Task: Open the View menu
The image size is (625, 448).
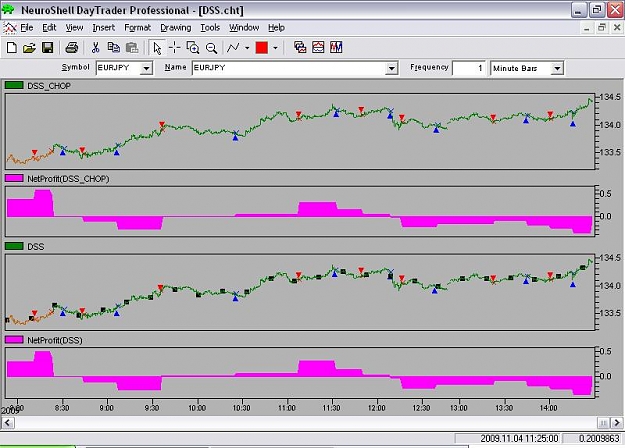Action: click(x=75, y=28)
